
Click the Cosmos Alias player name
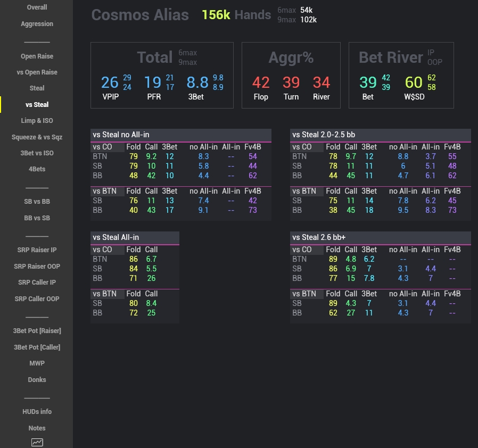(140, 15)
